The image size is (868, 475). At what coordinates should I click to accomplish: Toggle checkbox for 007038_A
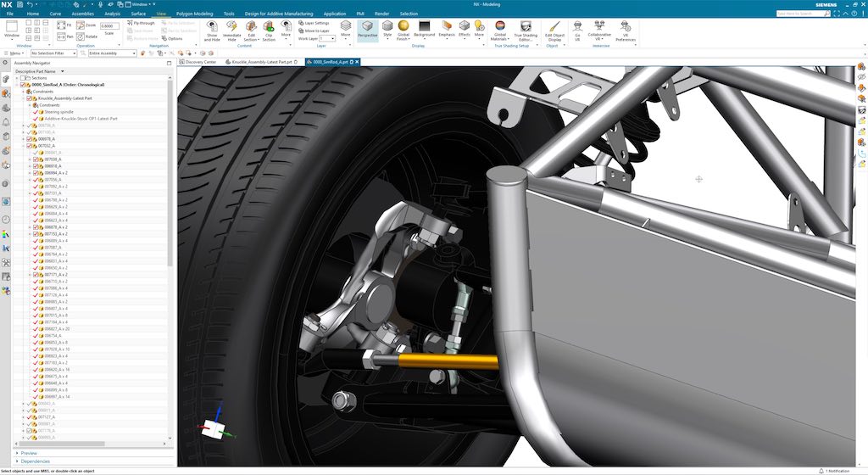[x=36, y=159]
